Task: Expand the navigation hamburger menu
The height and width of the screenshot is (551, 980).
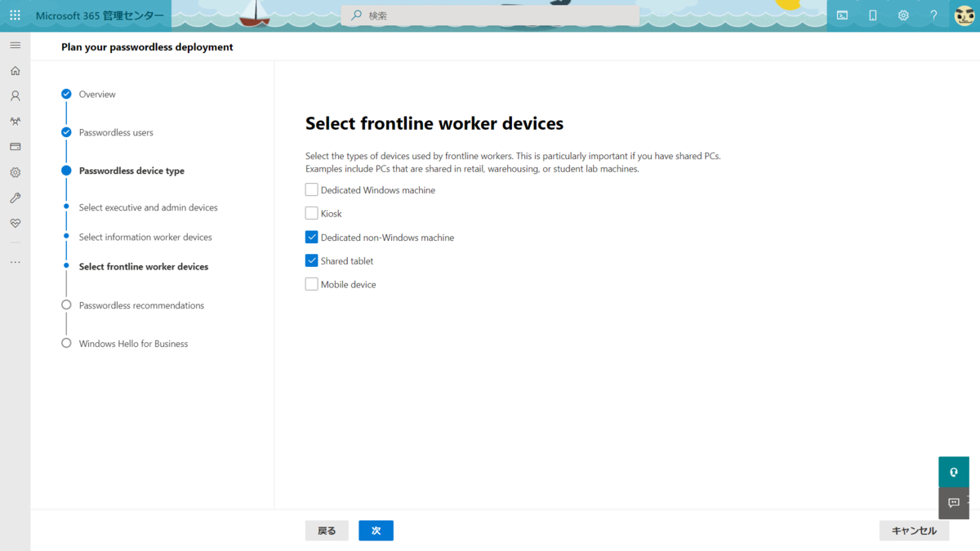Action: coord(15,45)
